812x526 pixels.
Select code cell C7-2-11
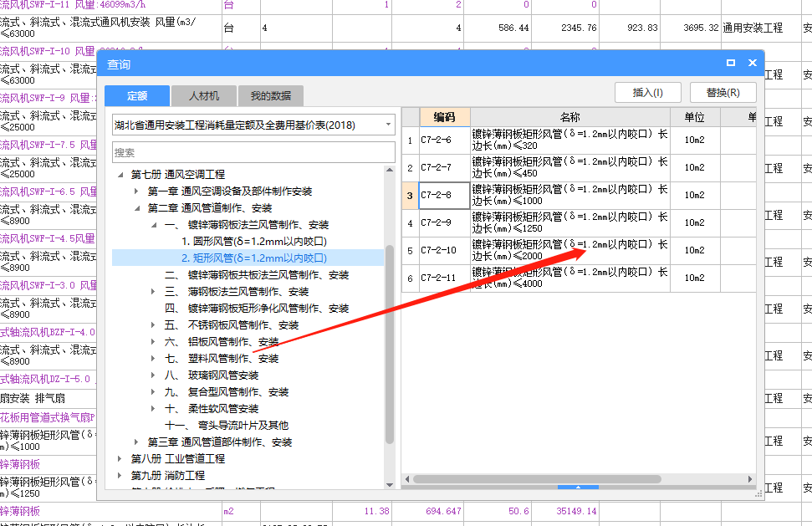[444, 278]
